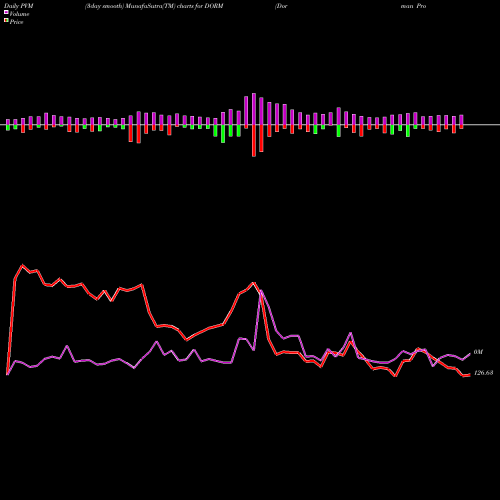
Task: Click the 126.63 price value label
Action: coord(483,373)
